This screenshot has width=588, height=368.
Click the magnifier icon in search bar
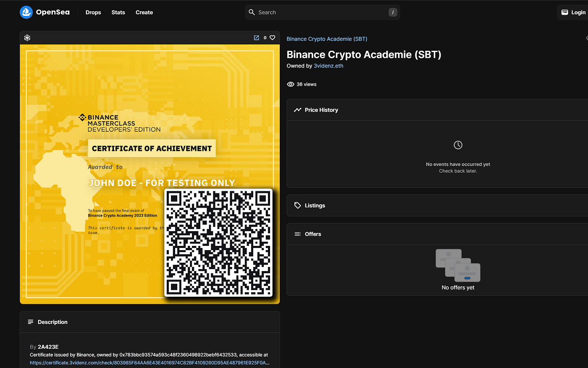tap(252, 12)
